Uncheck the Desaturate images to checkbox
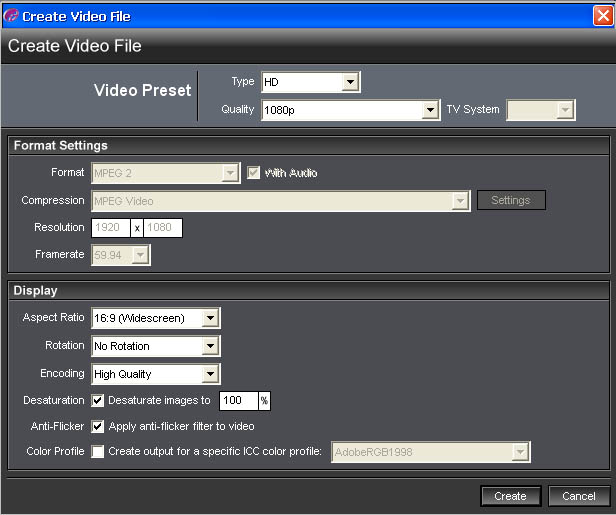 (97, 401)
